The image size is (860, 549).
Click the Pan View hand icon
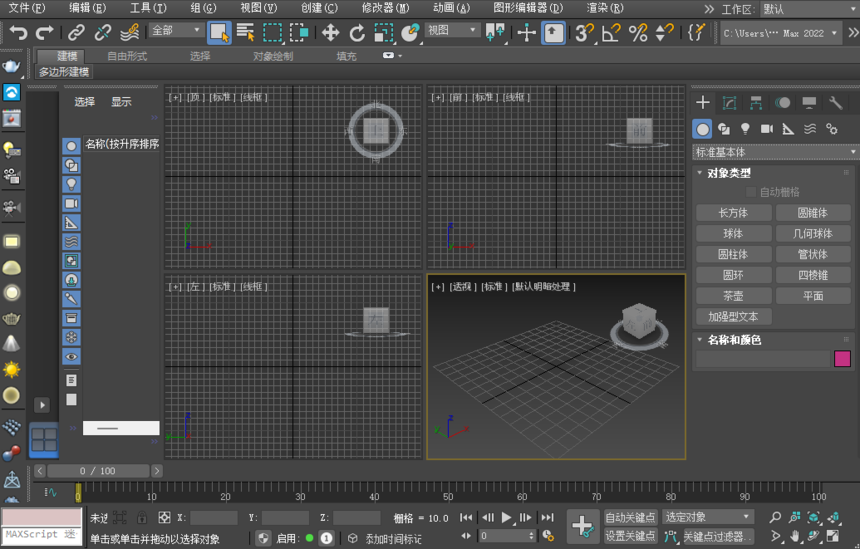795,536
